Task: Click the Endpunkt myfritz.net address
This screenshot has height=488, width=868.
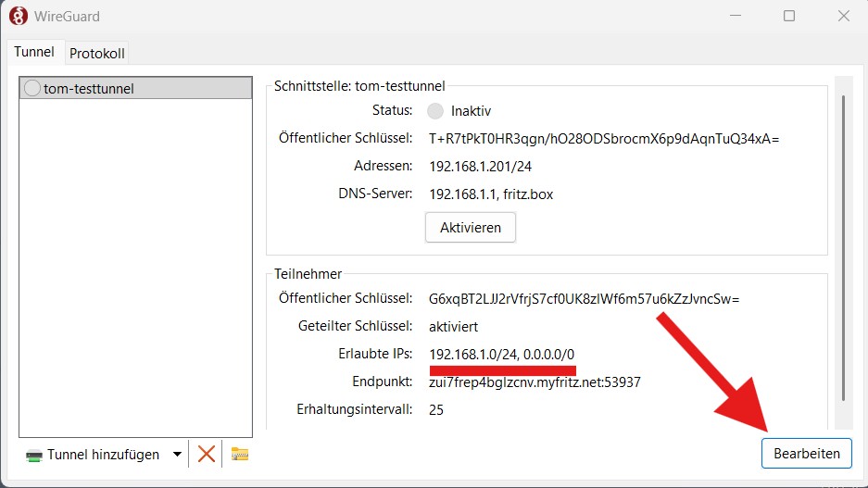Action: coord(535,382)
